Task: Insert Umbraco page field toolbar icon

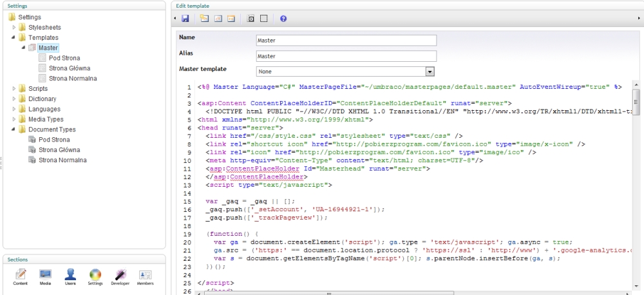Action: (204, 19)
